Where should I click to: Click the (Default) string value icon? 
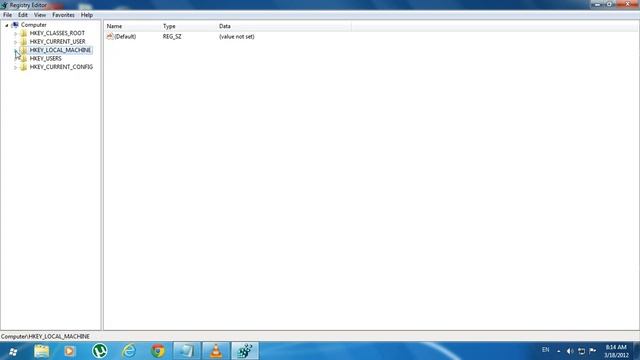[x=110, y=36]
